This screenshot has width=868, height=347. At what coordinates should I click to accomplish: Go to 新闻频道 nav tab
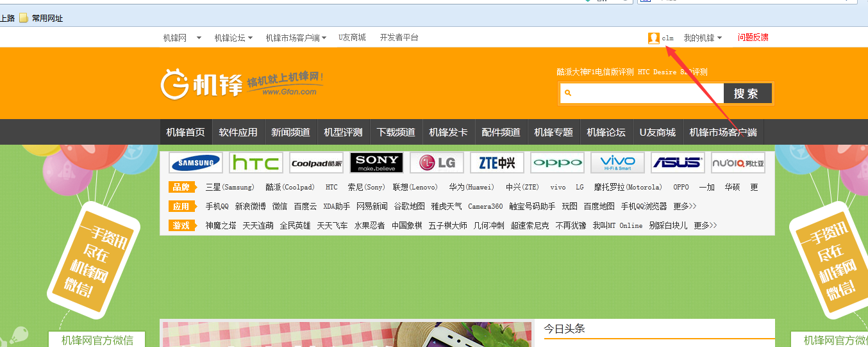290,132
